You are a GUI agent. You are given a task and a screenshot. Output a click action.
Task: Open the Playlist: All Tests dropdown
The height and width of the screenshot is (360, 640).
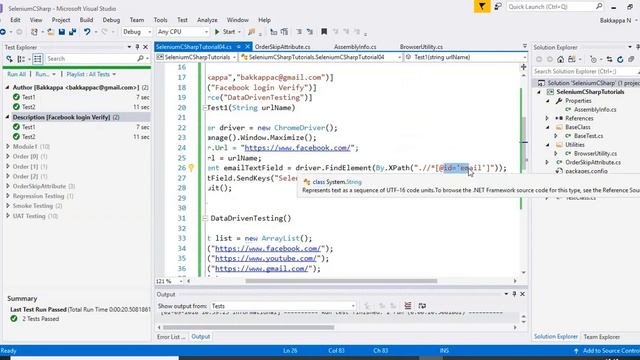pos(91,74)
